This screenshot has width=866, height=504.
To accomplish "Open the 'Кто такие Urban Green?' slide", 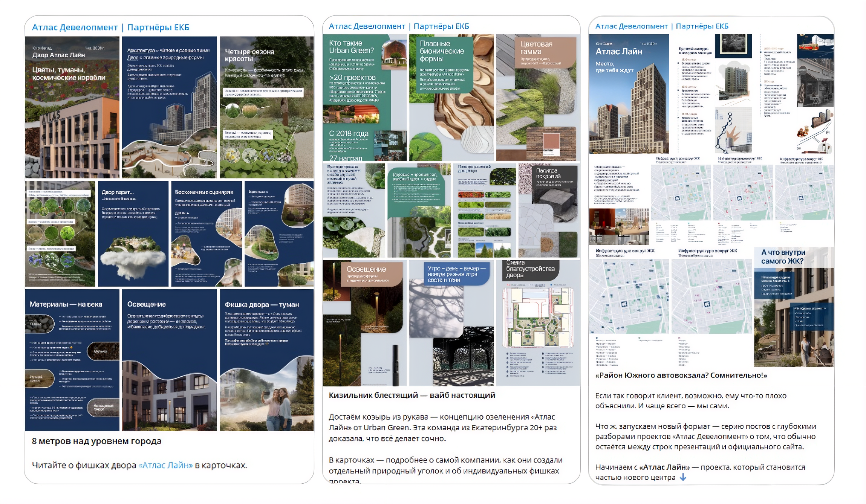I will (x=365, y=98).
